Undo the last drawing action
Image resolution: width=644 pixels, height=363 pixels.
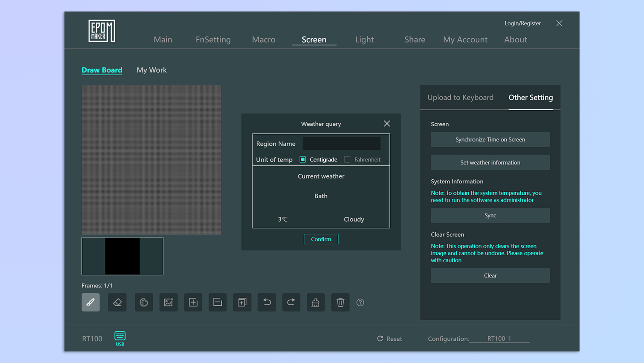tap(267, 302)
